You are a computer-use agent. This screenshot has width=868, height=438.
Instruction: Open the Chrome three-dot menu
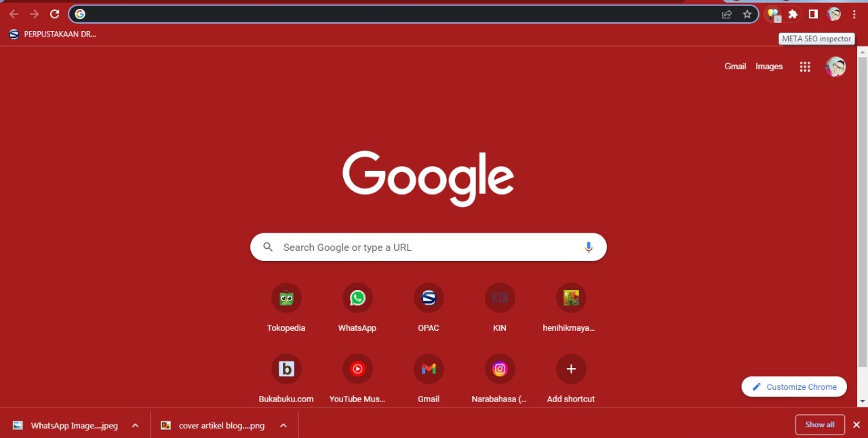pyautogui.click(x=854, y=14)
